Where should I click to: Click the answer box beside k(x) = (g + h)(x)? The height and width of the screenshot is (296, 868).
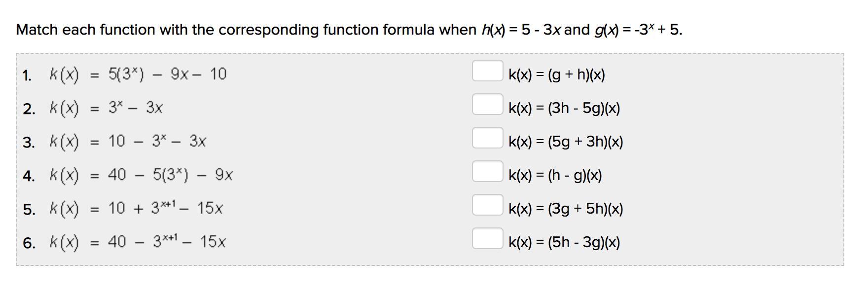487,71
